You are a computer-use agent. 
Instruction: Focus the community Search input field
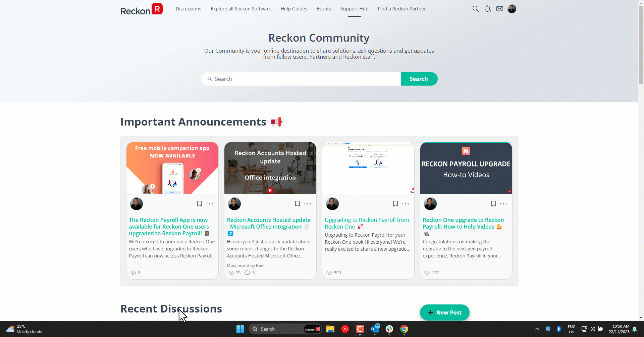coord(301,79)
